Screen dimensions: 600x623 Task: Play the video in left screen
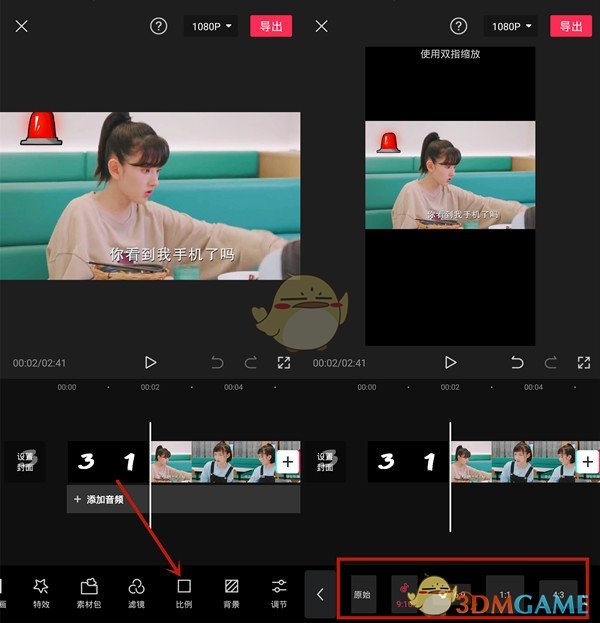150,362
